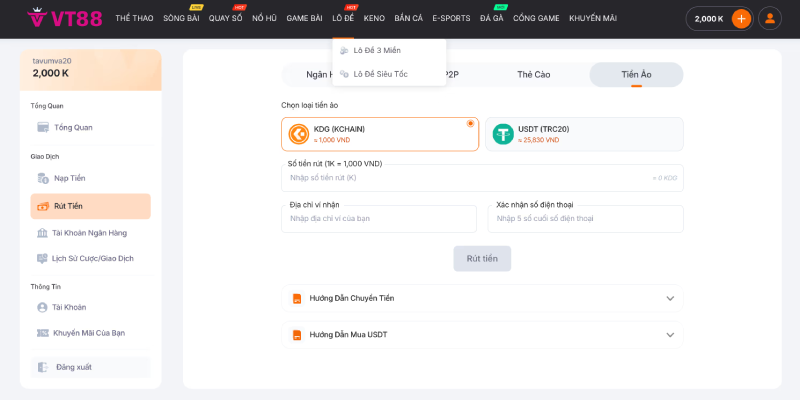Open Lịch Sử Cược/Giao Dịch page
This screenshot has height=400, width=800.
[x=90, y=258]
